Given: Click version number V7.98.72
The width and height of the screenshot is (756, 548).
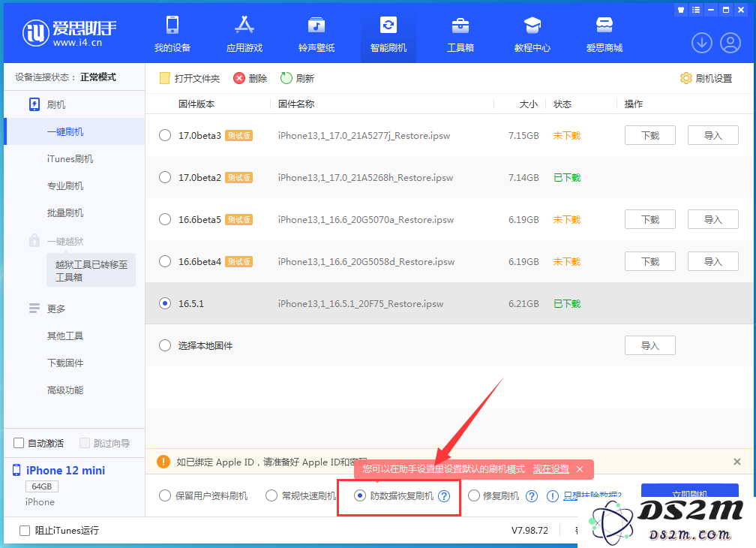Looking at the screenshot, I should pos(529,530).
